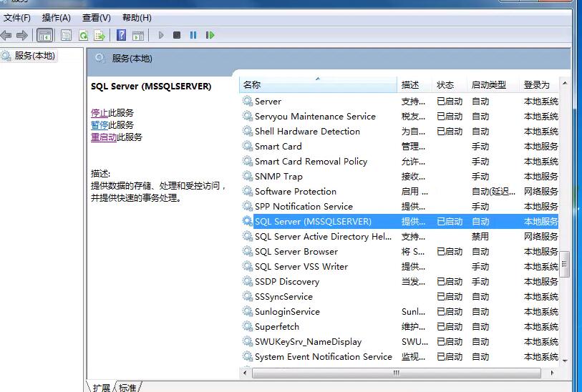The height and width of the screenshot is (392, 582).
Task: Go forward with the right arrow toolbar icon
Action: pyautogui.click(x=22, y=36)
